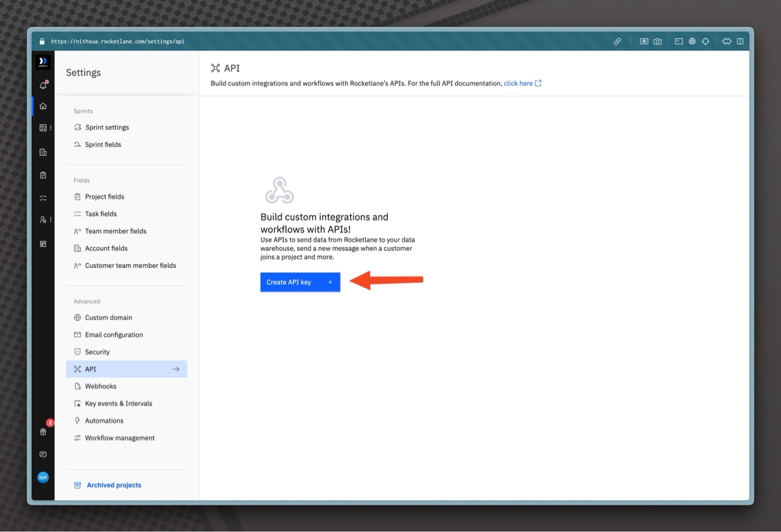781x532 pixels.
Task: Expand the options dots beside people icon
Action: pos(51,220)
